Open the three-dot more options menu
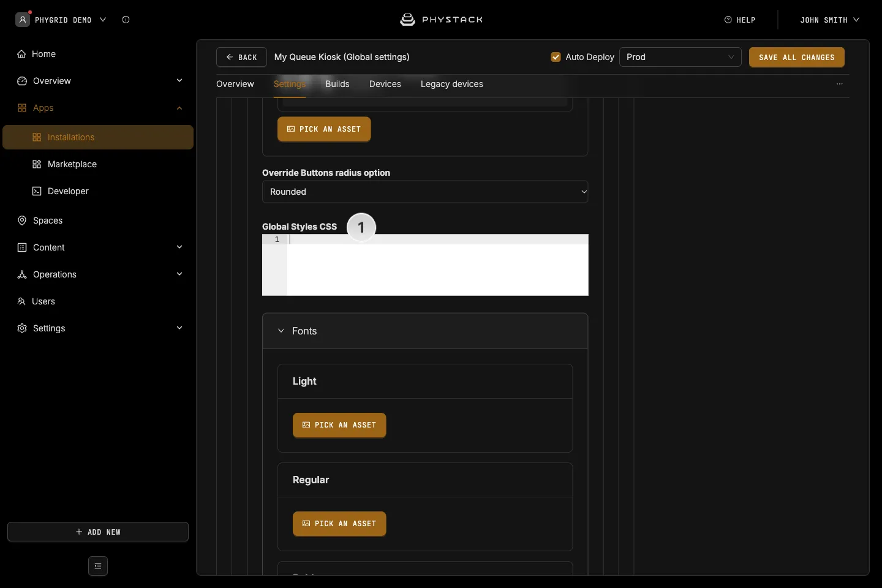 point(840,84)
